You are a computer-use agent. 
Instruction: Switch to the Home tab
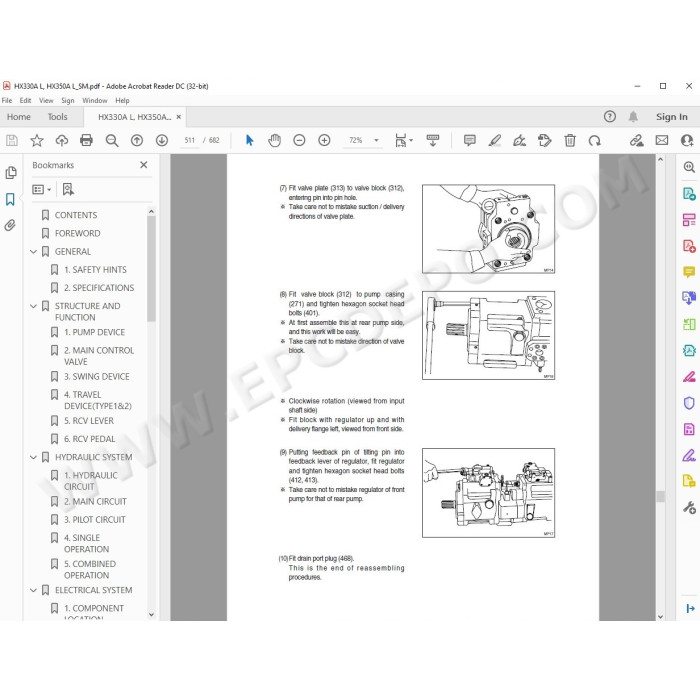[19, 117]
